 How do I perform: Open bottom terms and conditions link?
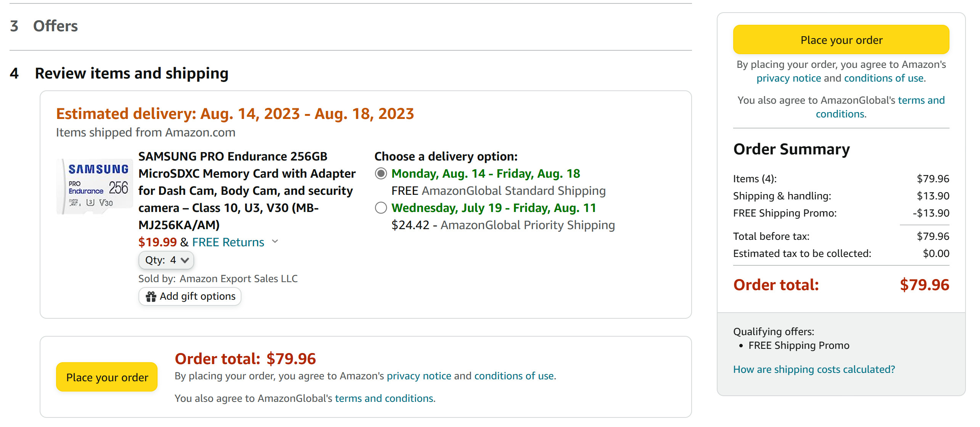point(384,399)
